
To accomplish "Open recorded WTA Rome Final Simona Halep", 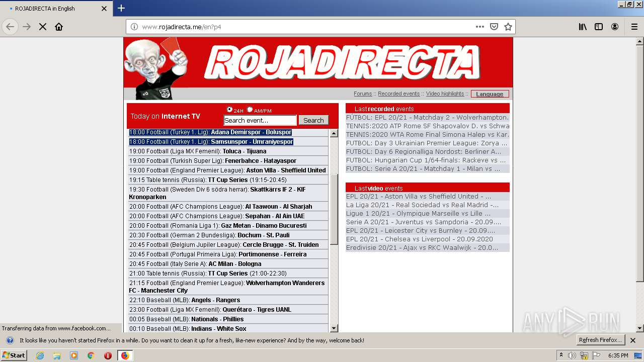I will (428, 135).
